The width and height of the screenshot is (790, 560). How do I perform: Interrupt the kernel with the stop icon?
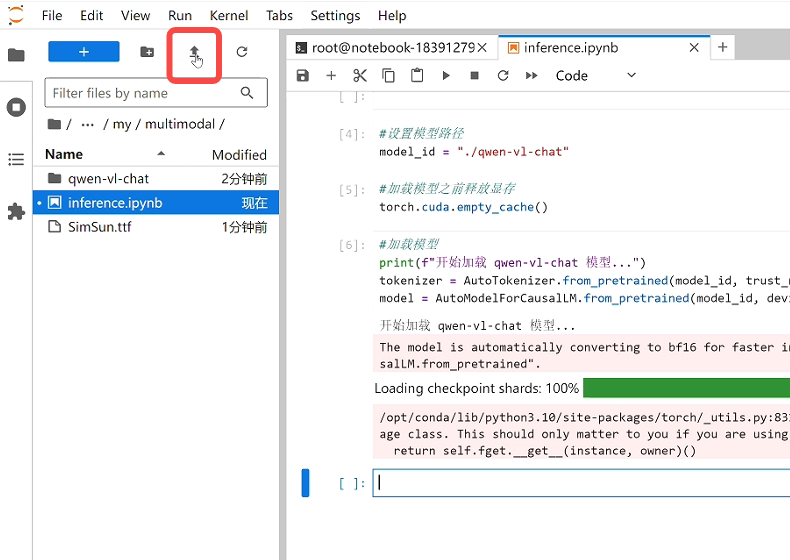(474, 76)
